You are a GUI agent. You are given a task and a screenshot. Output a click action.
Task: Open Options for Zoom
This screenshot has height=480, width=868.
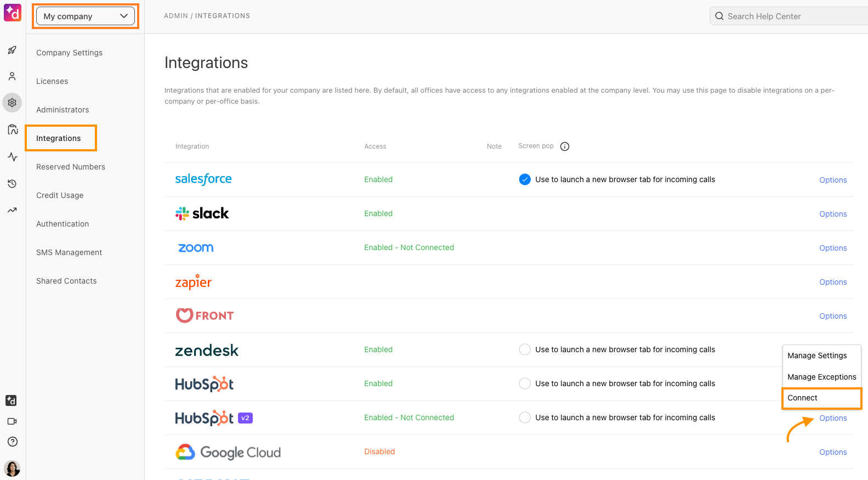(x=833, y=248)
